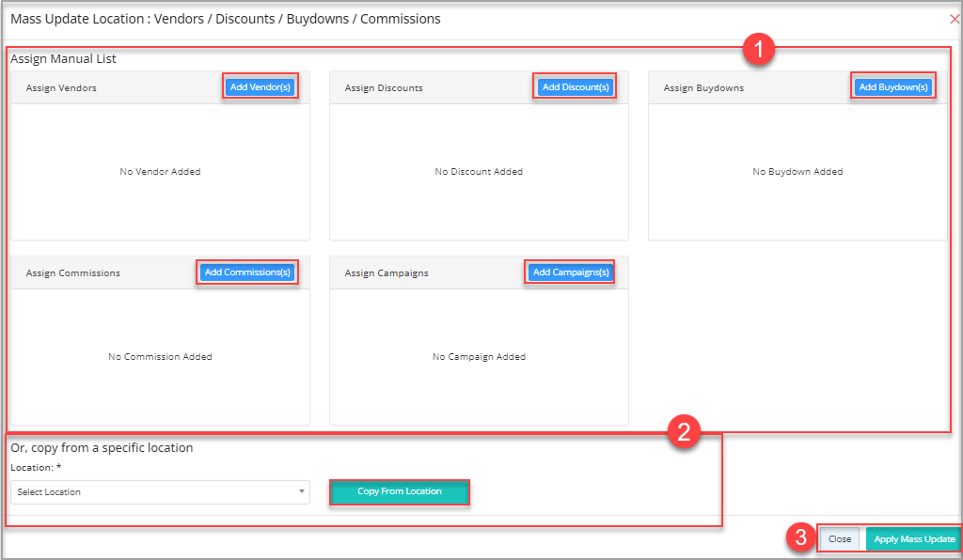Image resolution: width=963 pixels, height=560 pixels.
Task: Close the dialog with the red X
Action: click(955, 19)
